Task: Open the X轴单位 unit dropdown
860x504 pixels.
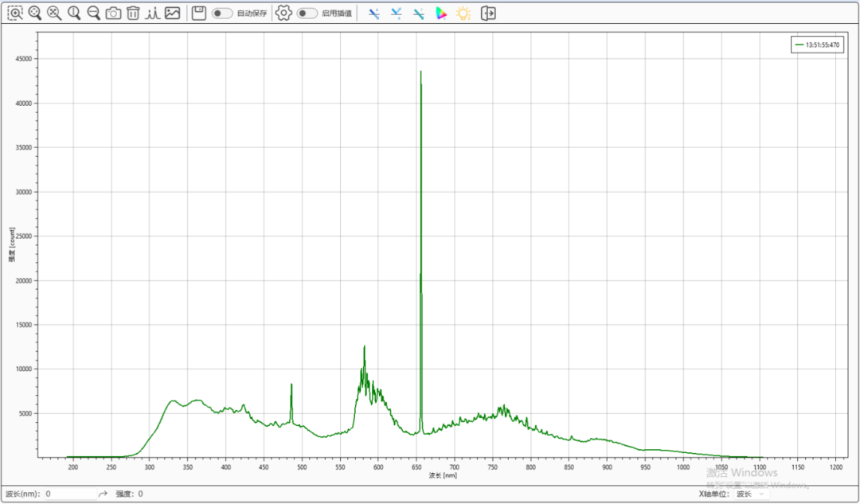Action: click(x=752, y=494)
